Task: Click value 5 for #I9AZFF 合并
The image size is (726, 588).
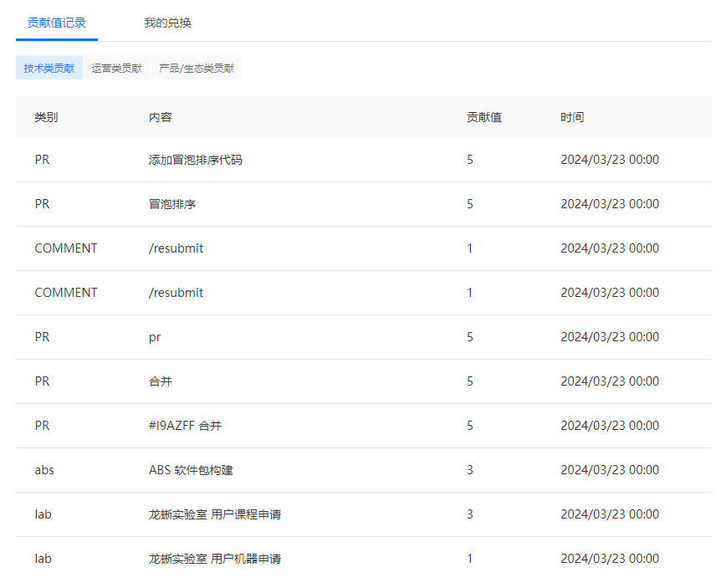Action: coord(469,425)
